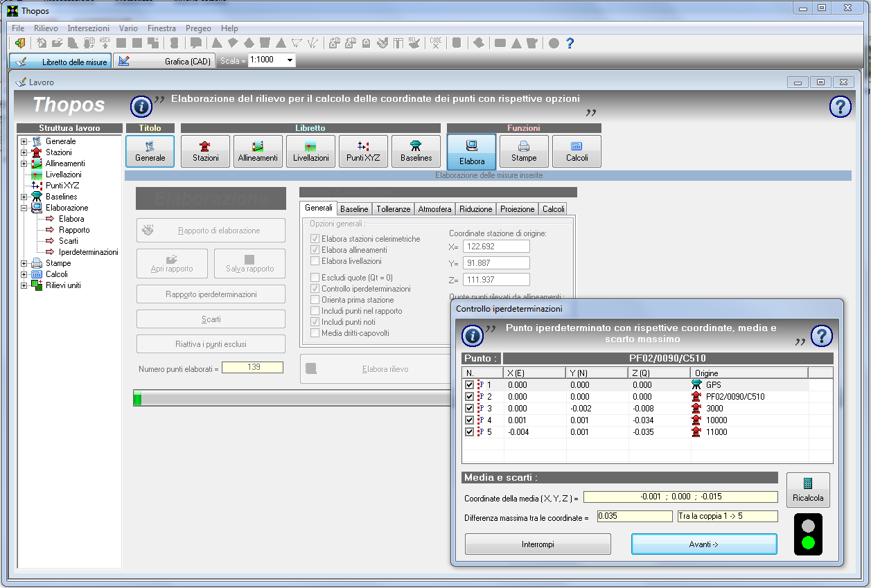Click the speech bubble toolbar icon
871x588 pixels.
[x=196, y=43]
